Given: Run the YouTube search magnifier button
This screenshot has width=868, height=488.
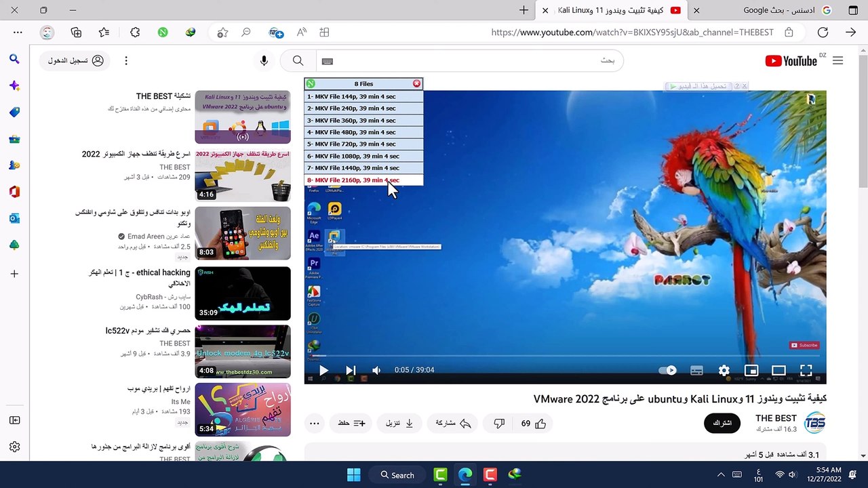Looking at the screenshot, I should (298, 61).
